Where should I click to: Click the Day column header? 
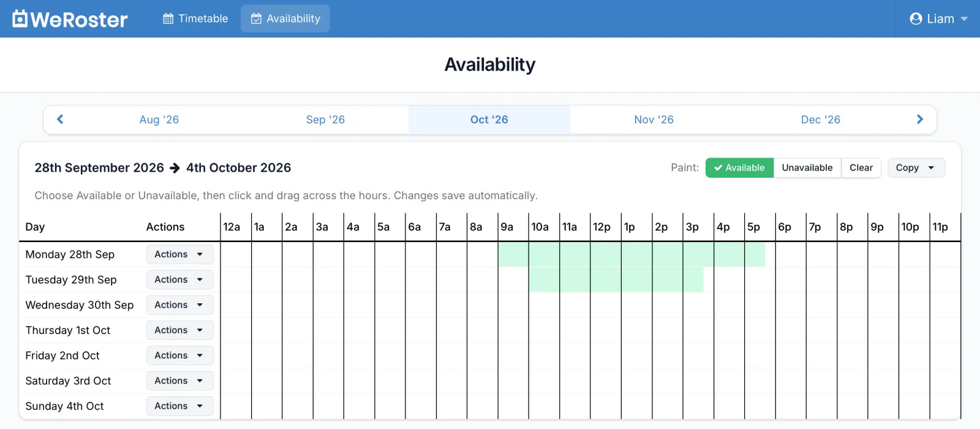35,227
